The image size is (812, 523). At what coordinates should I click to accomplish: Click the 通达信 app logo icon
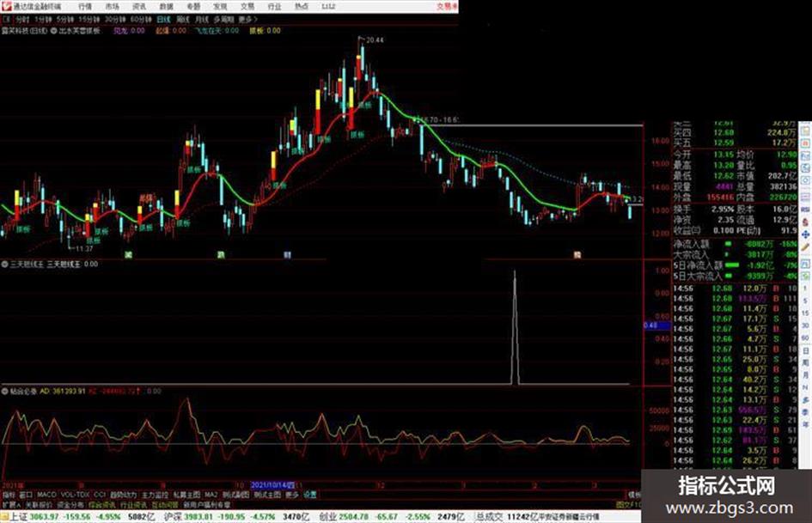(x=6, y=6)
